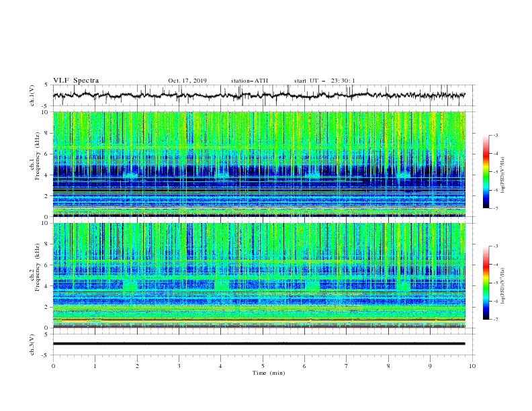Click the ch.2 "Frequency (kHz)" axis label
Image resolution: width=532 pixels, height=411 pixels.
click(x=38, y=267)
